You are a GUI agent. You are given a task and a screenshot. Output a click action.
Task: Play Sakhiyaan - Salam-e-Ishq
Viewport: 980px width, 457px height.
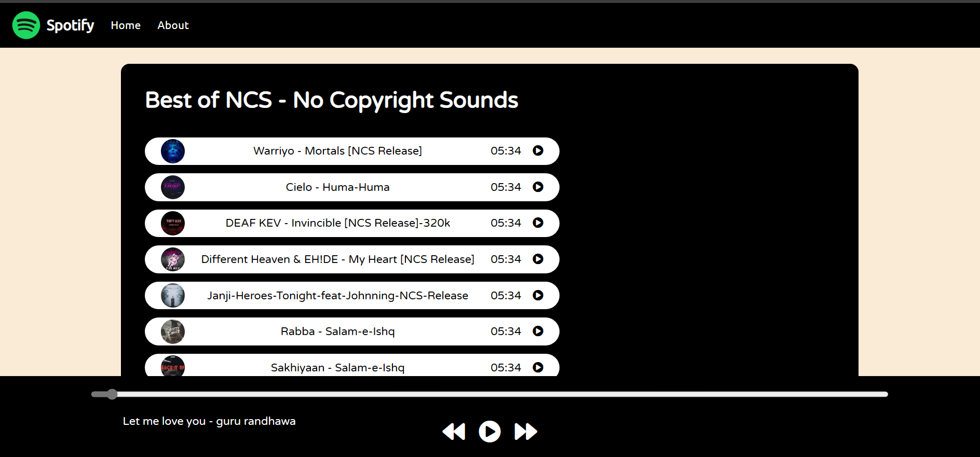pos(538,367)
